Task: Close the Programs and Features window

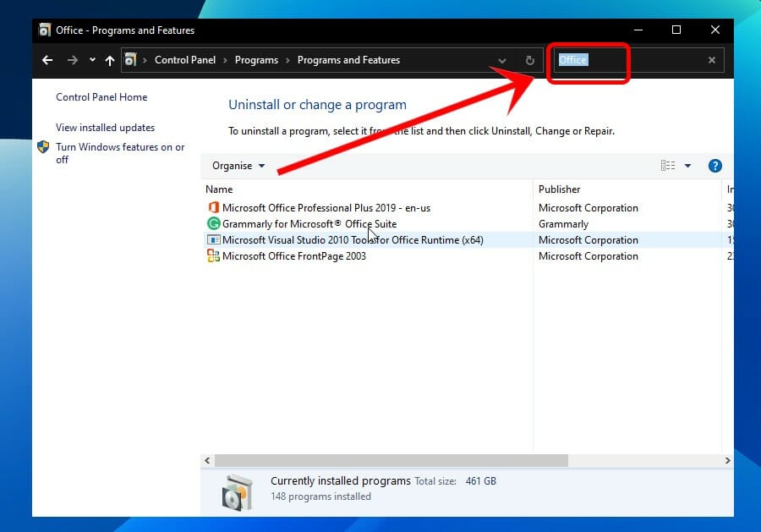Action: (714, 30)
